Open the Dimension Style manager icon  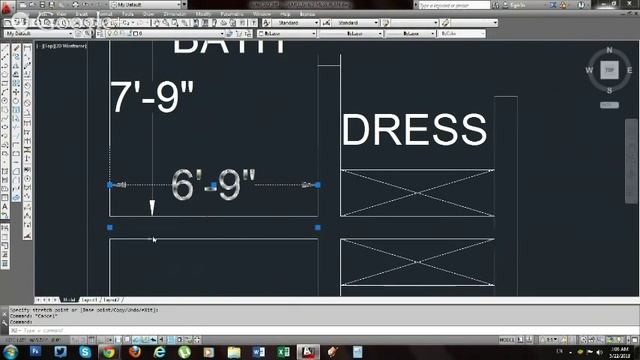click(x=326, y=23)
